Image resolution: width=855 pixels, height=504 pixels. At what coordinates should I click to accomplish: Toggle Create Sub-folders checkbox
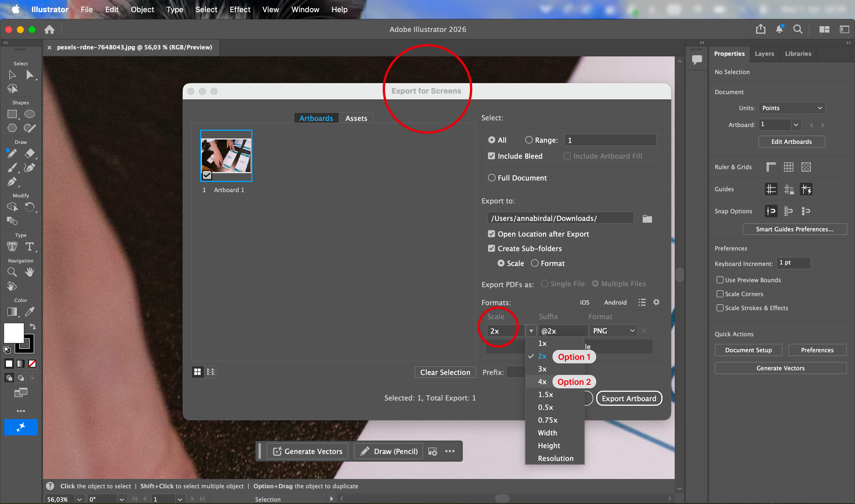[491, 248]
